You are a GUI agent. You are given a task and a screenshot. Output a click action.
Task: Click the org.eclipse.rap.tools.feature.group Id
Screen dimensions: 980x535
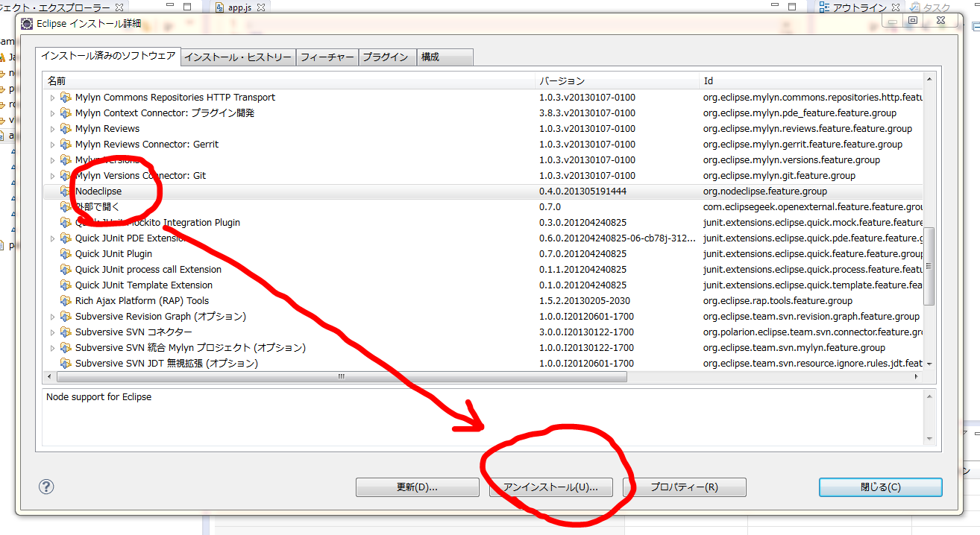click(x=777, y=301)
